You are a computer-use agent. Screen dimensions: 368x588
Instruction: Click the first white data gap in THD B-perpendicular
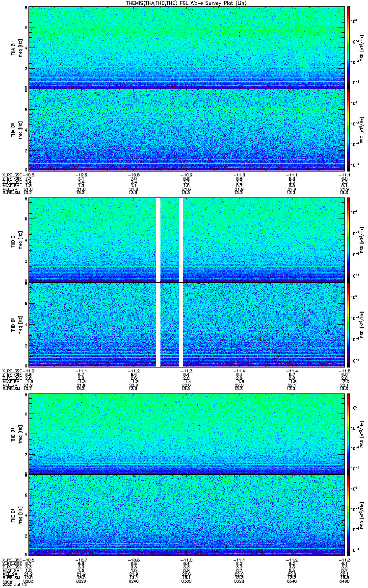click(158, 240)
